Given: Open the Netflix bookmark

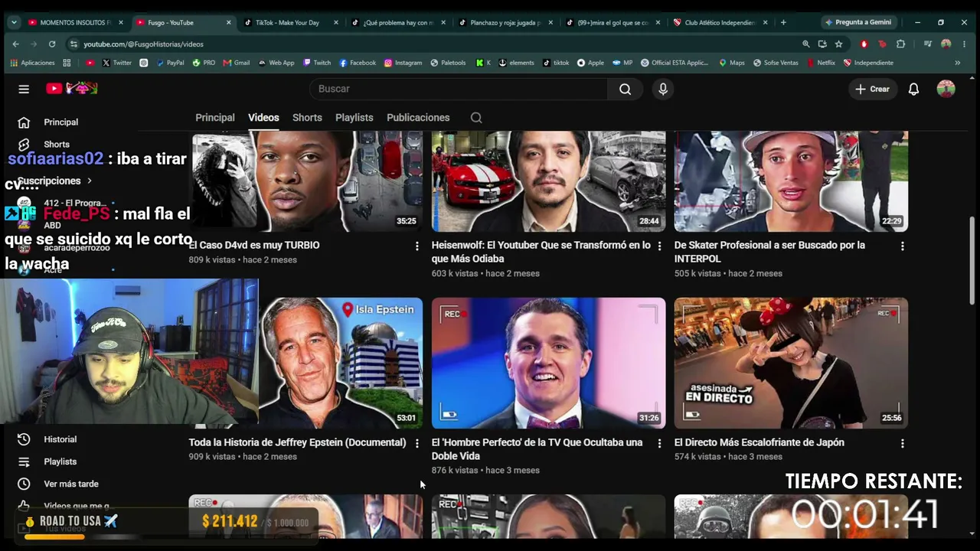Looking at the screenshot, I should click(x=821, y=63).
